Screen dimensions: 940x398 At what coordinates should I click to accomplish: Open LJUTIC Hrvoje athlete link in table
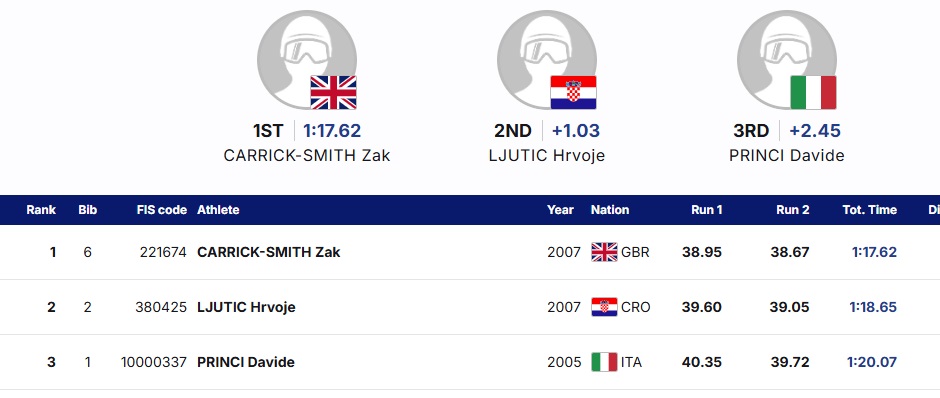(246, 307)
